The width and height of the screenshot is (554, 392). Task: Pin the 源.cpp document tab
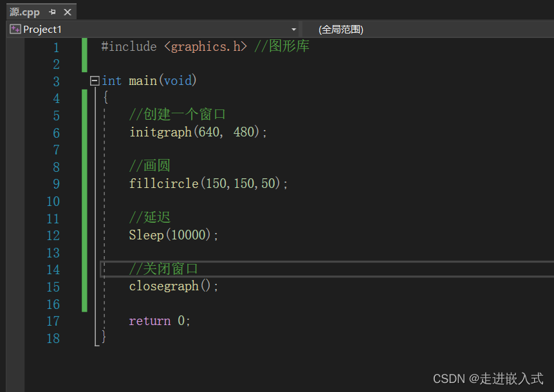tap(53, 11)
